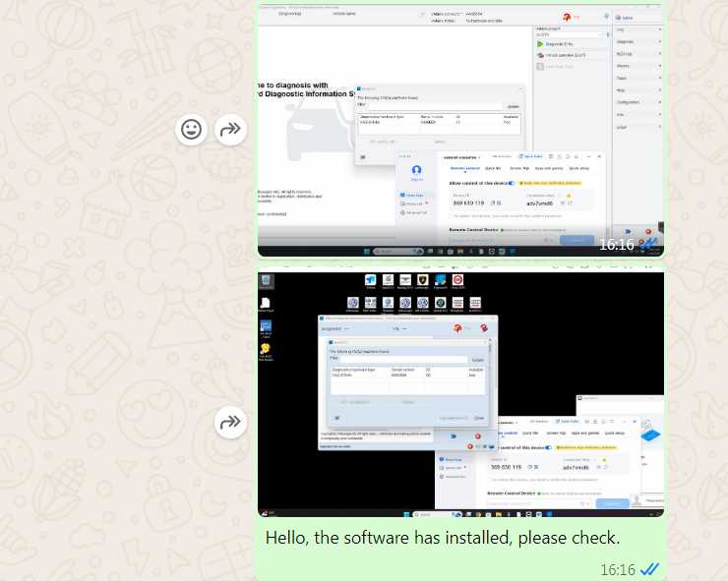Click blue double-tick receipt under text message
This screenshot has width=728, height=581.
pyautogui.click(x=648, y=569)
